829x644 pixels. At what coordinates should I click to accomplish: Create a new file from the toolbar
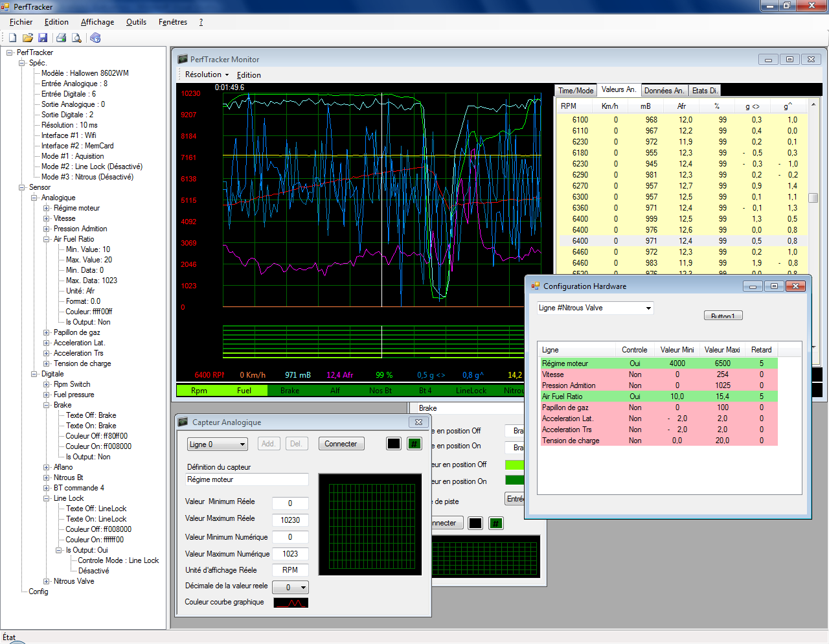pos(12,38)
